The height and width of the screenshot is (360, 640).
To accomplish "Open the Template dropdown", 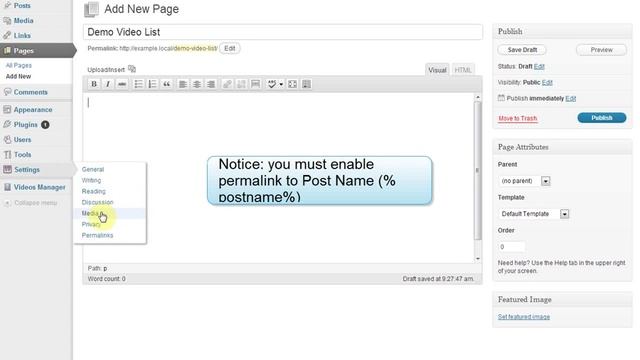I will [x=533, y=214].
